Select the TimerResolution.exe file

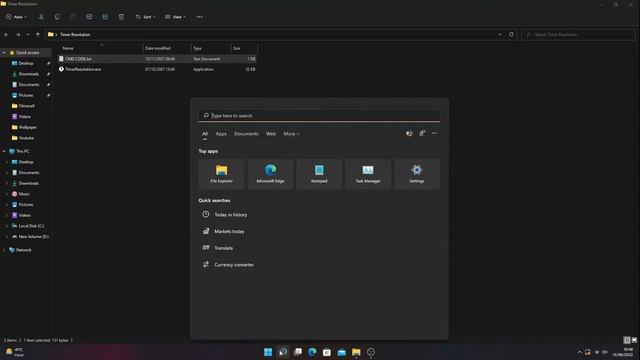pyautogui.click(x=156, y=69)
